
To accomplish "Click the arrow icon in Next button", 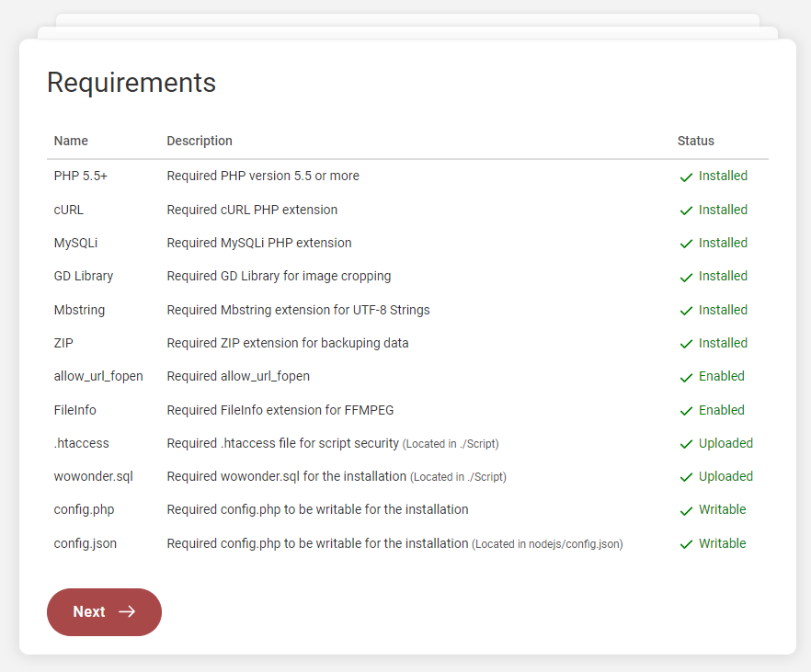I will [127, 612].
